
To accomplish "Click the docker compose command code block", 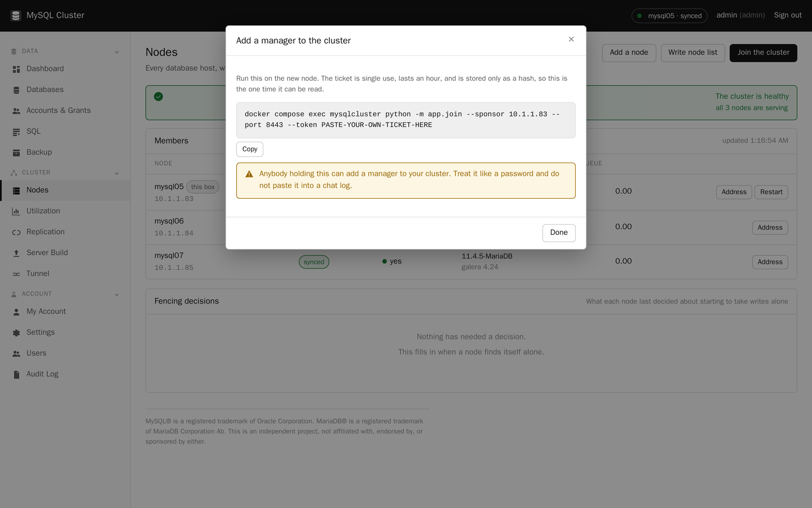I will [406, 120].
